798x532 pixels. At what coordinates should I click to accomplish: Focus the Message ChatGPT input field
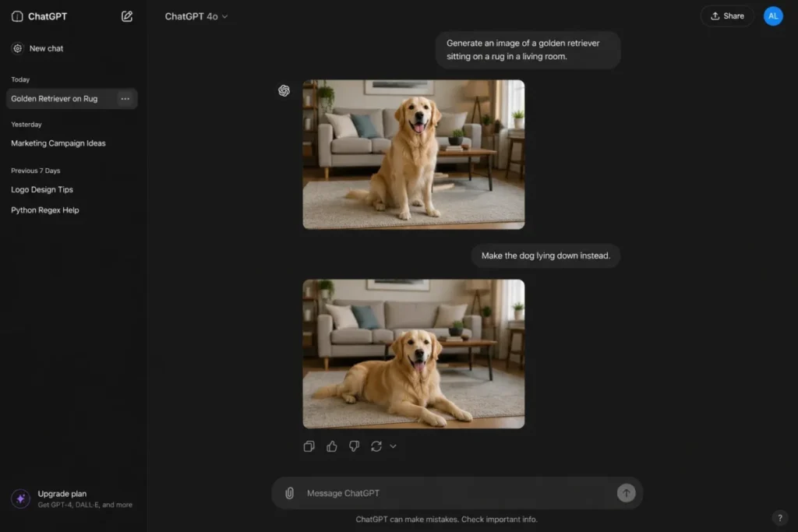pyautogui.click(x=458, y=493)
